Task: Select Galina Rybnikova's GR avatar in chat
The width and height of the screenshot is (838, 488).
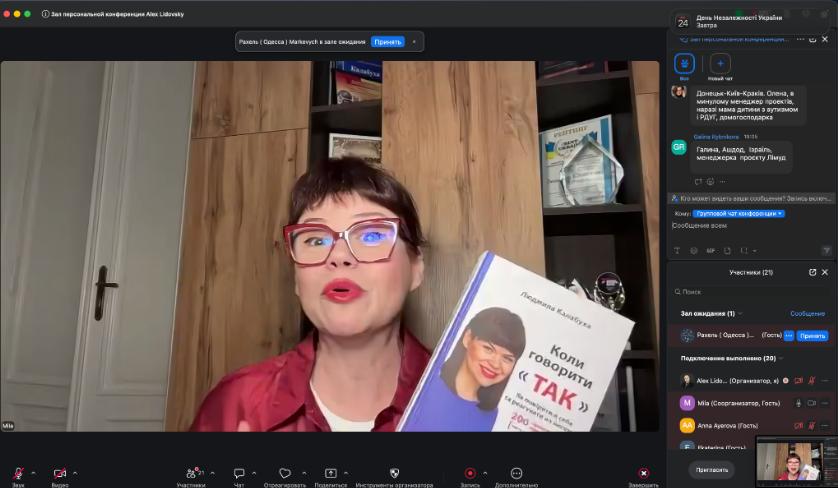Action: 679,146
